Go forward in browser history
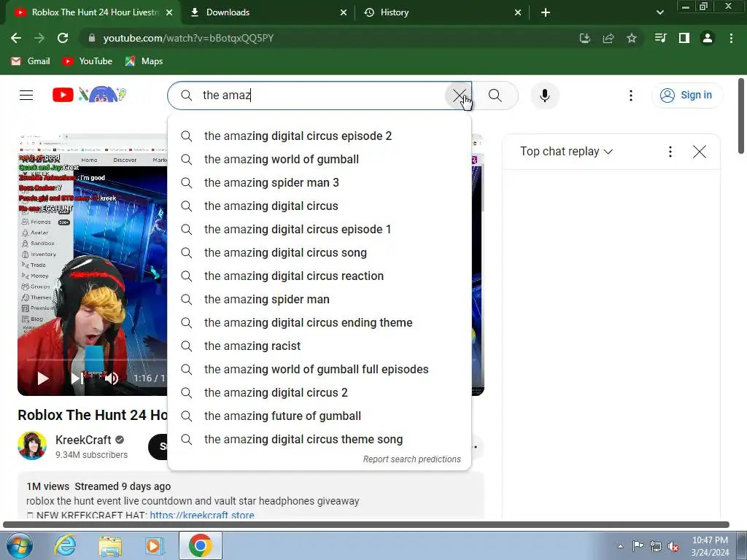Screen dimensions: 747x560 click(x=39, y=38)
